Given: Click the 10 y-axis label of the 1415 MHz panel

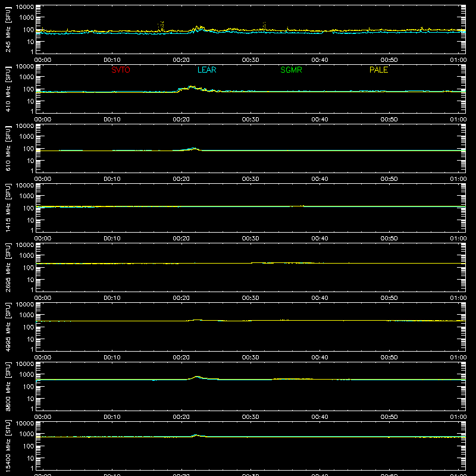Looking at the screenshot, I should (x=30, y=220).
